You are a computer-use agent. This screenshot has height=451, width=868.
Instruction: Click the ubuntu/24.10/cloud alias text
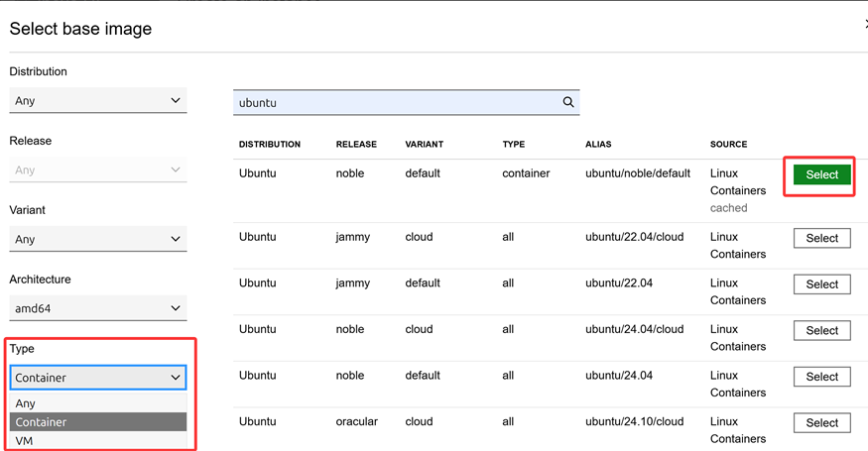tap(635, 421)
